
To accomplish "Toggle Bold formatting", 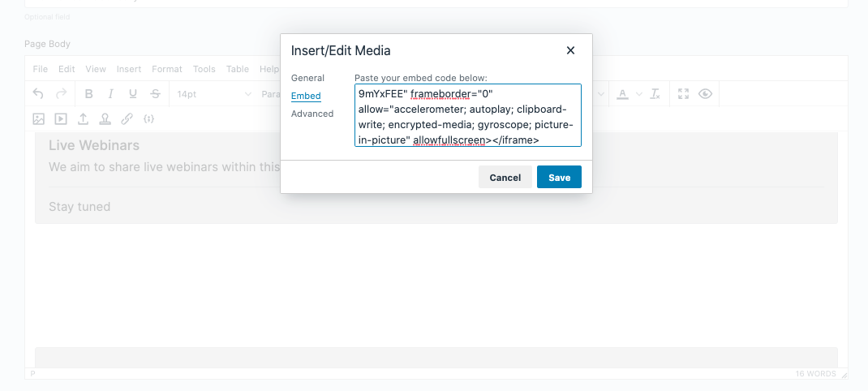I will (x=88, y=93).
